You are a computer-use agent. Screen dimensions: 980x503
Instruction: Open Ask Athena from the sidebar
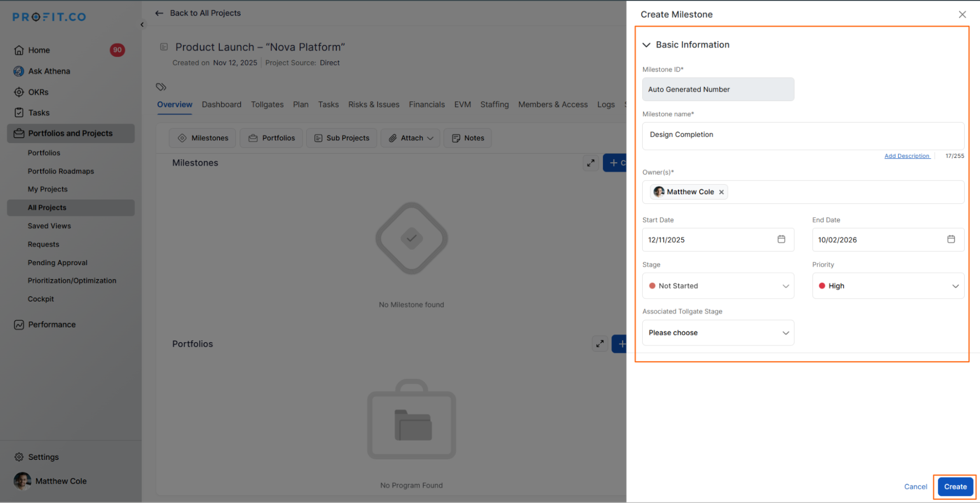point(49,71)
